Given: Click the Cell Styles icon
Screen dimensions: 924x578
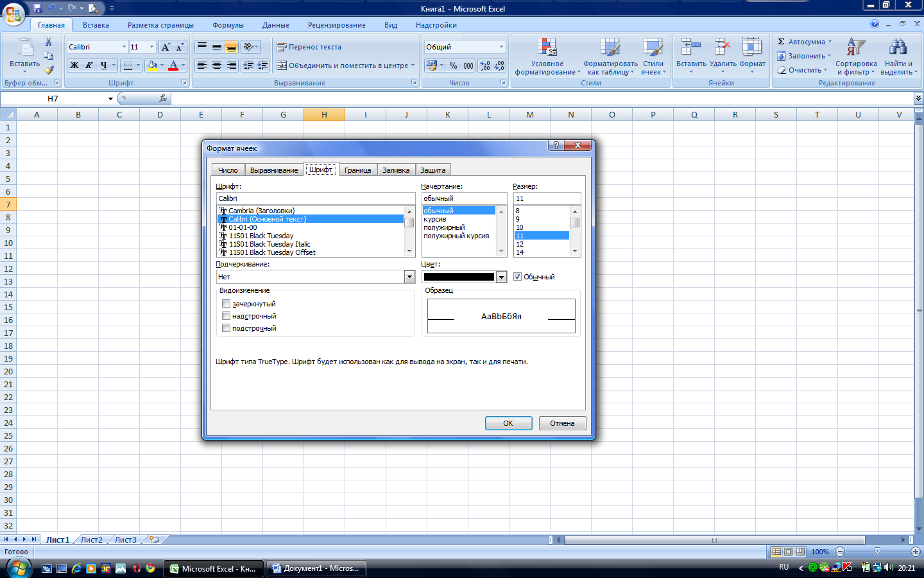Looking at the screenshot, I should point(653,48).
